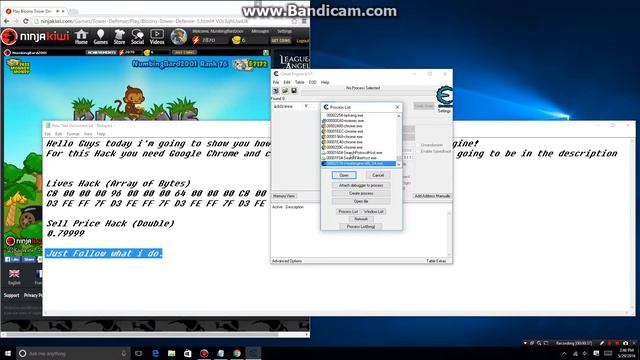
Task: Click the Memory View button
Action: pos(284,196)
